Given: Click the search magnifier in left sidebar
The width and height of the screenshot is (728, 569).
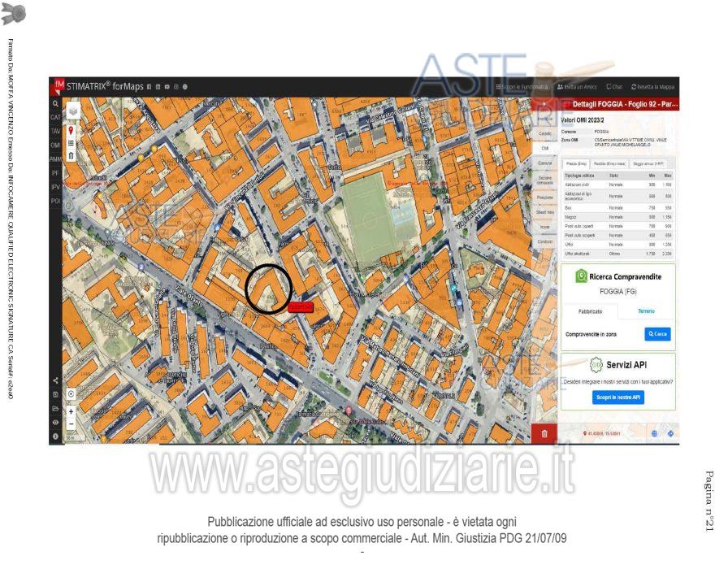Looking at the screenshot, I should click(55, 104).
